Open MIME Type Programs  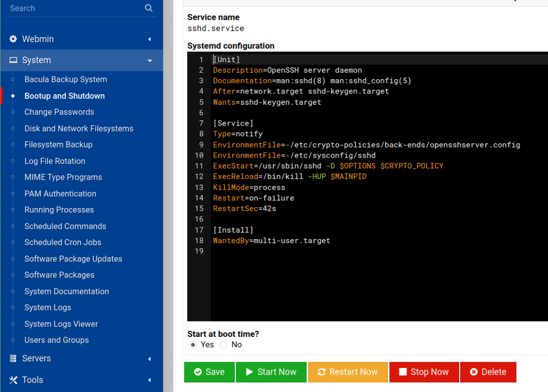[x=63, y=177]
